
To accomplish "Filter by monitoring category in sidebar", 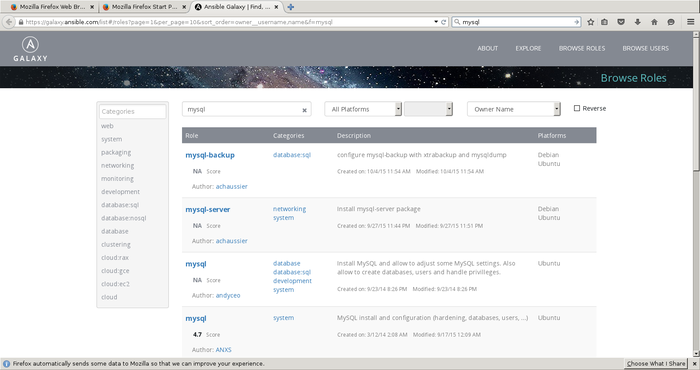I will point(117,179).
